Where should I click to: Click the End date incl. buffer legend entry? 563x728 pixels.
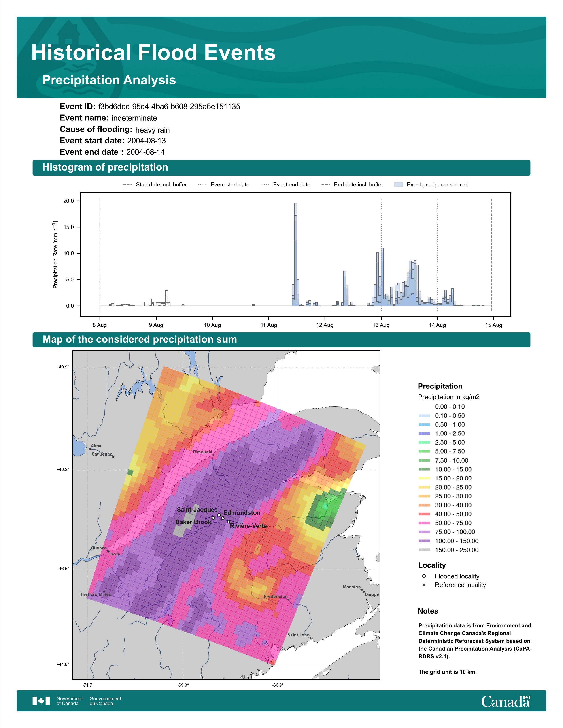pos(352,184)
